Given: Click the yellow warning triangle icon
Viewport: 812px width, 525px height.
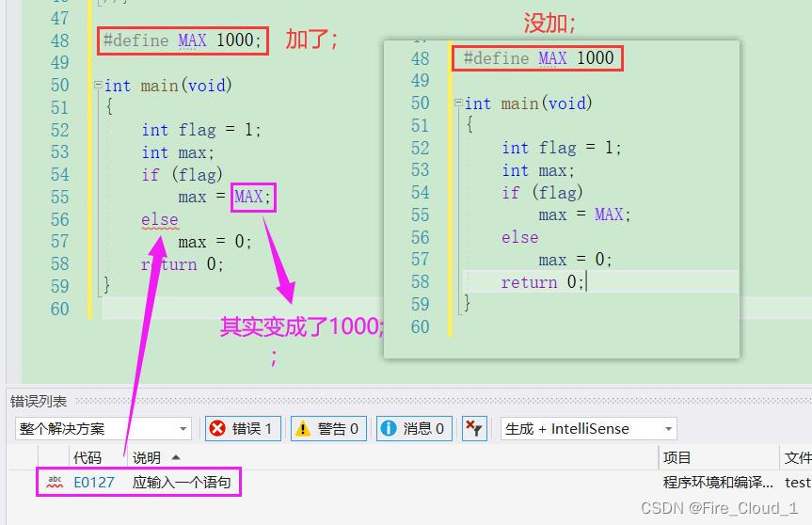Looking at the screenshot, I should 302,429.
